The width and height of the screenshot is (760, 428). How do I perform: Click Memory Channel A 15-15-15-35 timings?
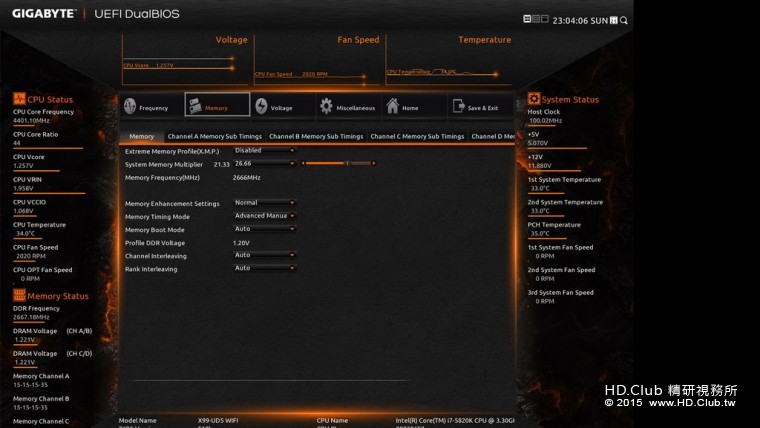click(30, 385)
